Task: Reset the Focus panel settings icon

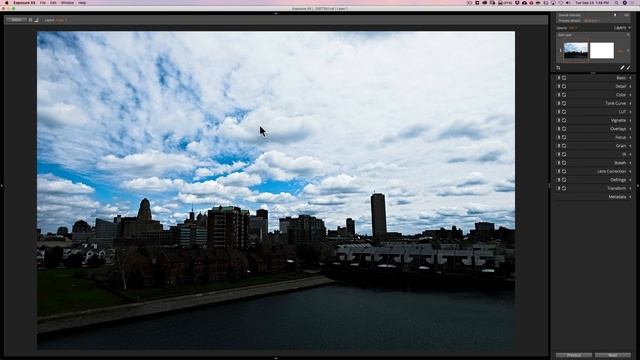Action: [x=564, y=137]
